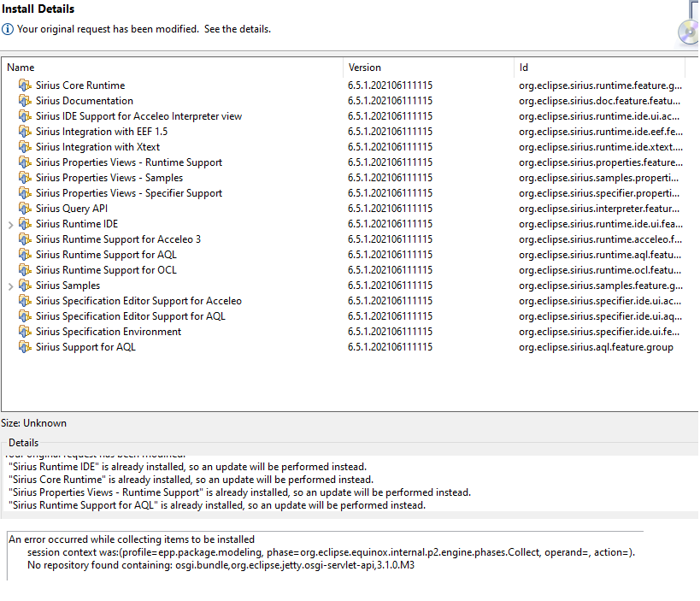The image size is (700, 601).
Task: Click icon beside Sirius IDE Support for Acceleo Interpreter view
Action: 25,115
